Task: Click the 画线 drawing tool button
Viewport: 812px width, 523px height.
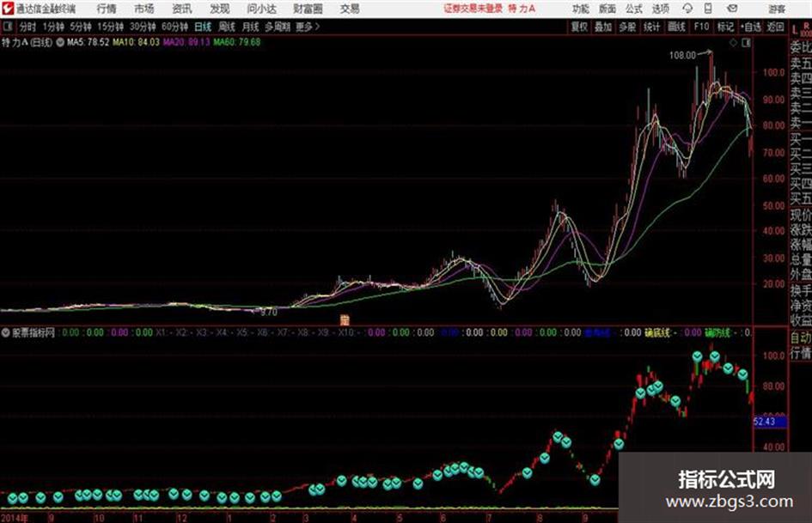Action: tap(676, 27)
